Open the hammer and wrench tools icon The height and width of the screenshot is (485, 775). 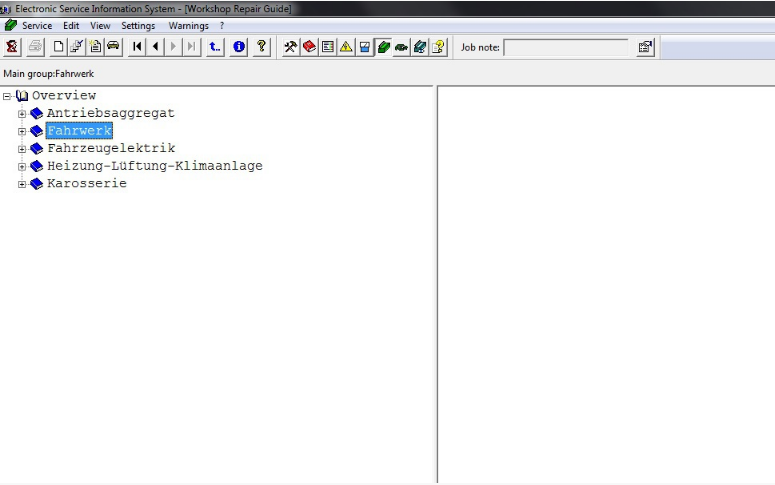[290, 47]
